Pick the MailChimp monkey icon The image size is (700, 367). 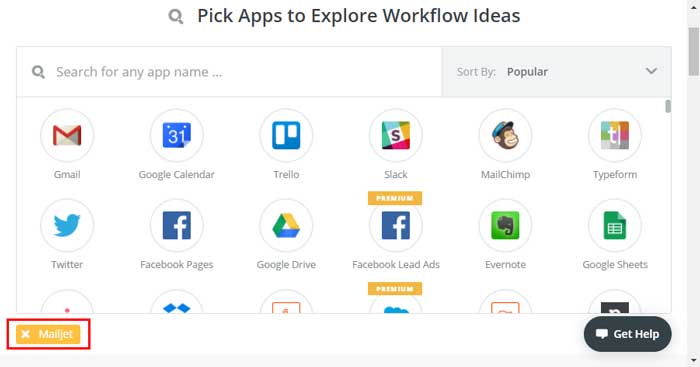coord(505,135)
